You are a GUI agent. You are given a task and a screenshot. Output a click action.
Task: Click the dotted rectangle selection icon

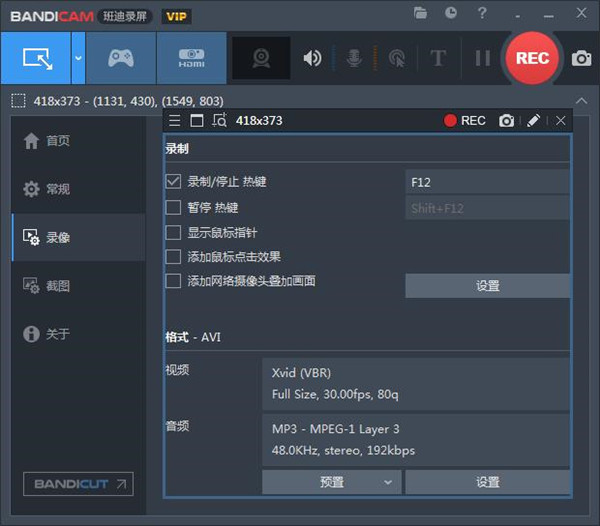tap(18, 101)
